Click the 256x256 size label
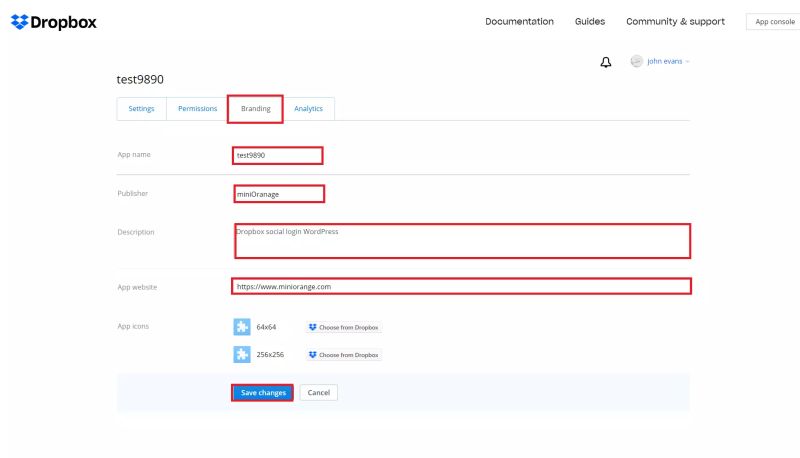Viewport: 800px width, 458px height. 270,354
